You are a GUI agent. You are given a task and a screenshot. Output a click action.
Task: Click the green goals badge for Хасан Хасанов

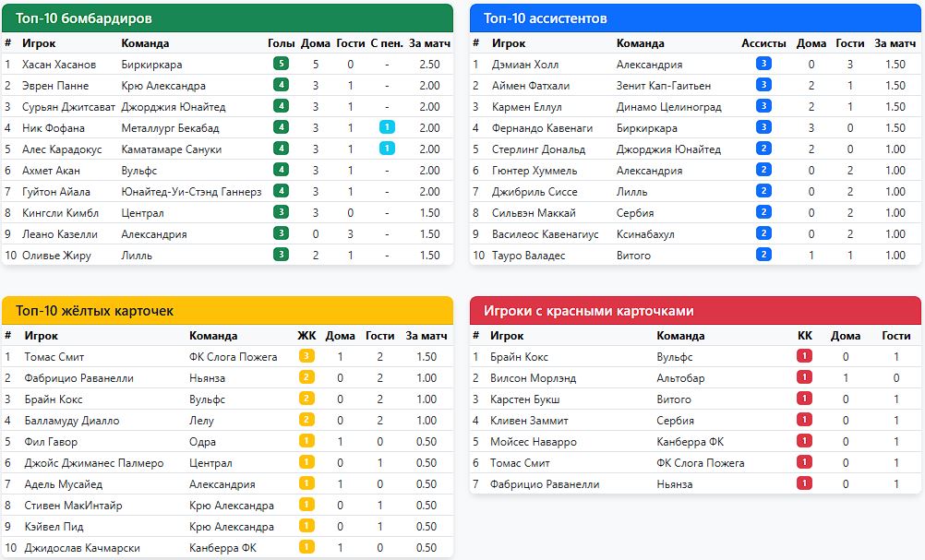[281, 64]
